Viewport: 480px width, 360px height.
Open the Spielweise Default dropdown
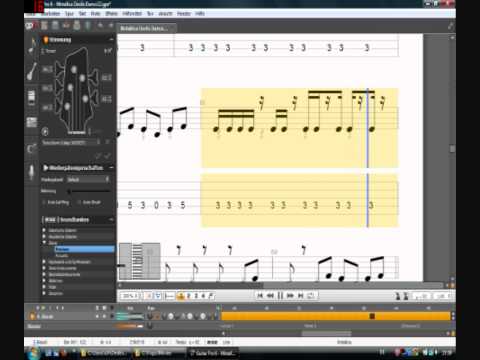[x=88, y=180]
